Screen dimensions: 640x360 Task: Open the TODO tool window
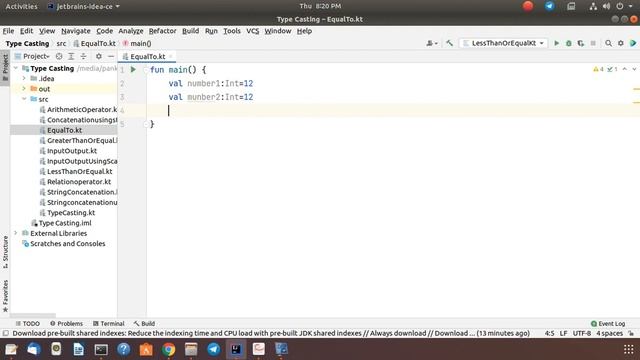click(x=28, y=323)
